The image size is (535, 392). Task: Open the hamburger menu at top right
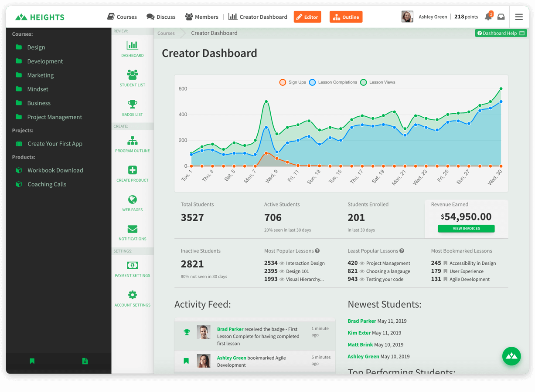[518, 17]
